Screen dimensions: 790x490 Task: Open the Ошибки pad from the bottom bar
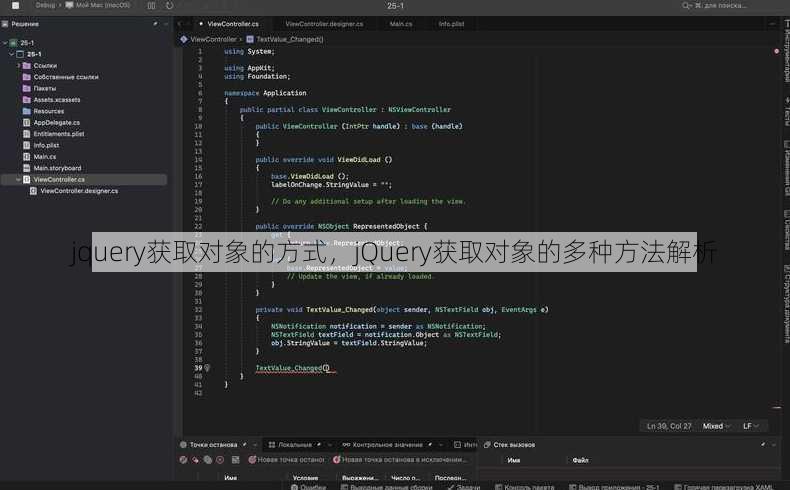coord(308,487)
